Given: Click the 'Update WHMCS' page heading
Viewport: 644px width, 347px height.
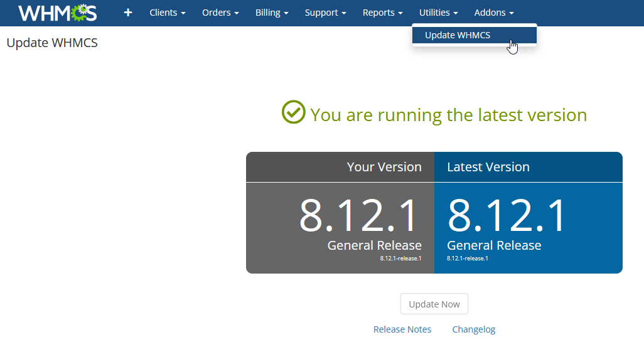Looking at the screenshot, I should 52,43.
